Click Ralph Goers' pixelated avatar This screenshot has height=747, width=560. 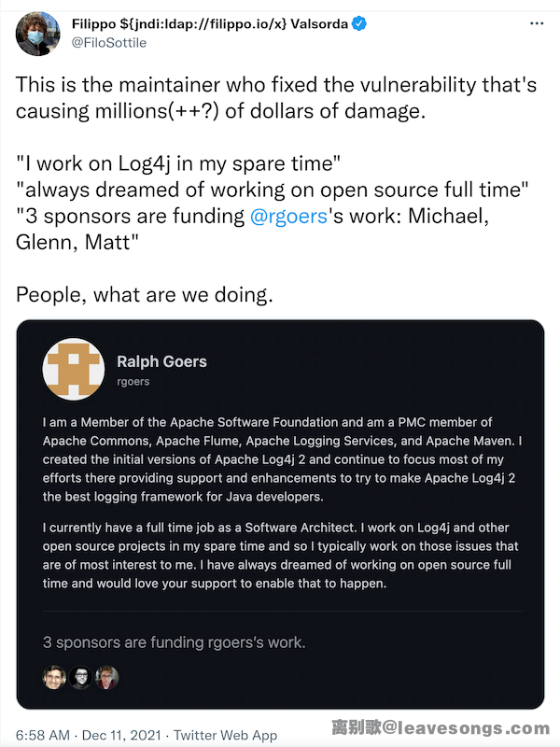tap(73, 369)
